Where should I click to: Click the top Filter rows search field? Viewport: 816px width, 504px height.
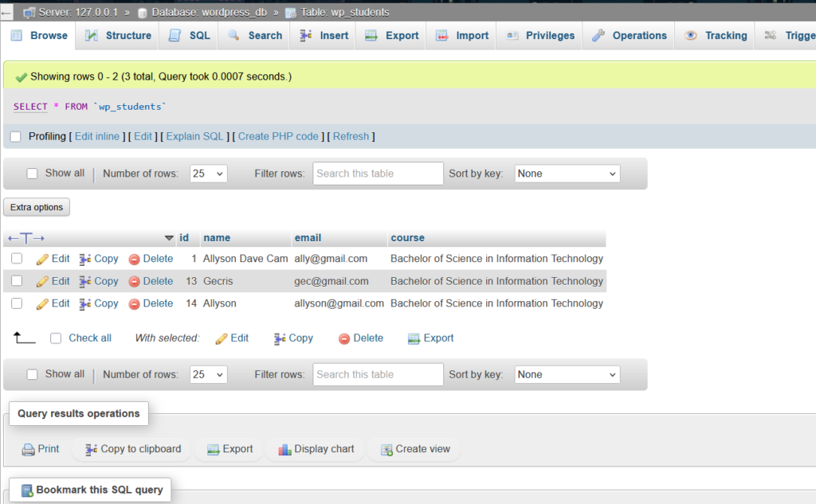pyautogui.click(x=378, y=174)
